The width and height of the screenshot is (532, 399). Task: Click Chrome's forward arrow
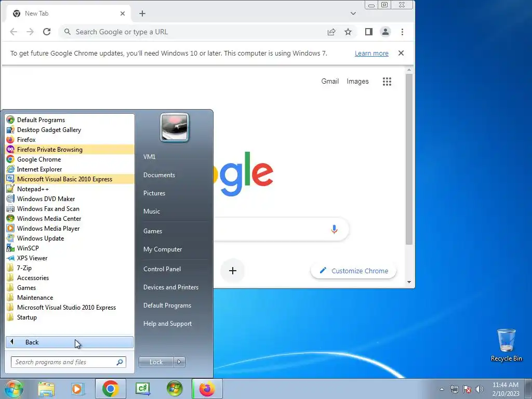click(x=30, y=32)
